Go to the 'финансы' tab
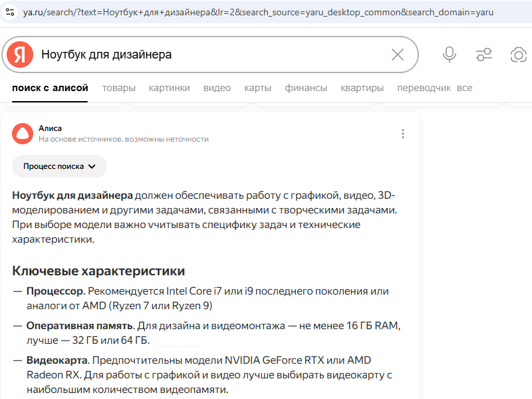The width and height of the screenshot is (532, 399). point(306,88)
